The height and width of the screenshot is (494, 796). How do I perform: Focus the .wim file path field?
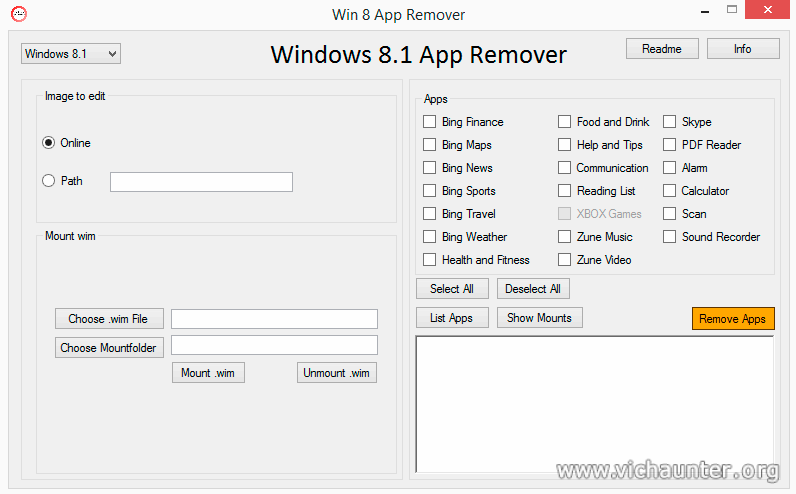coord(274,319)
